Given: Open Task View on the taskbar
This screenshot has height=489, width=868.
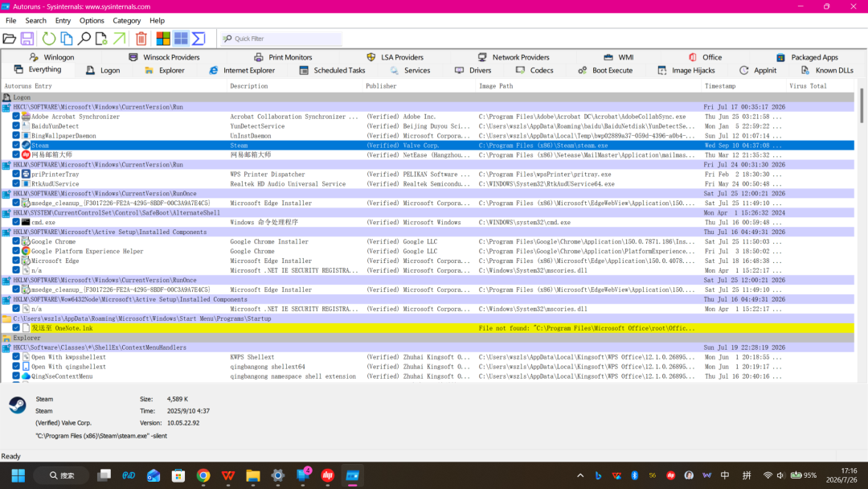Looking at the screenshot, I should 104,475.
